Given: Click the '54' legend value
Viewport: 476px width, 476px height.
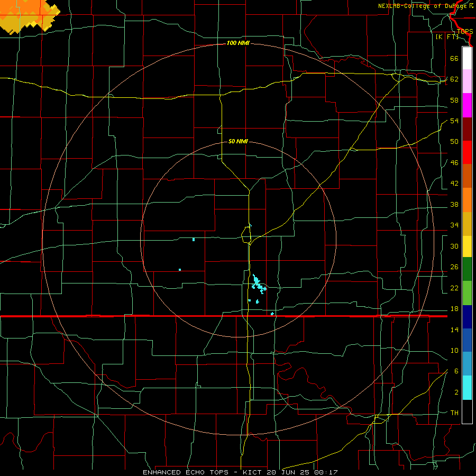Looking at the screenshot, I should (x=454, y=121).
